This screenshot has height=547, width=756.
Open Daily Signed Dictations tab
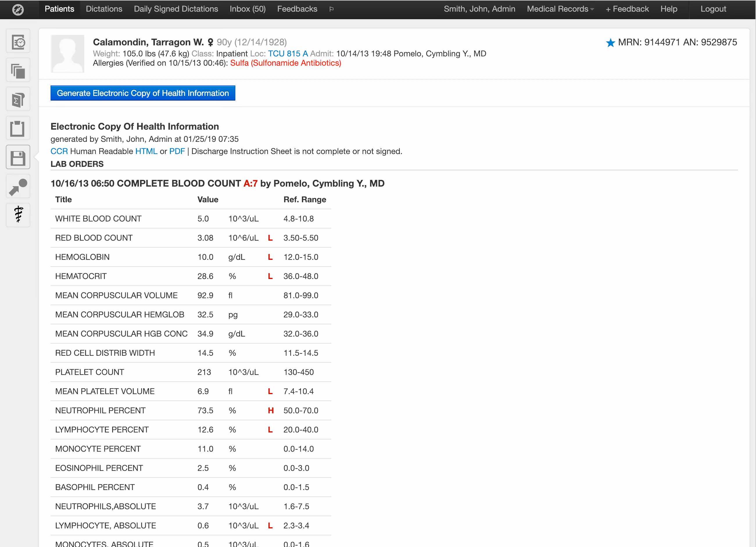(176, 9)
